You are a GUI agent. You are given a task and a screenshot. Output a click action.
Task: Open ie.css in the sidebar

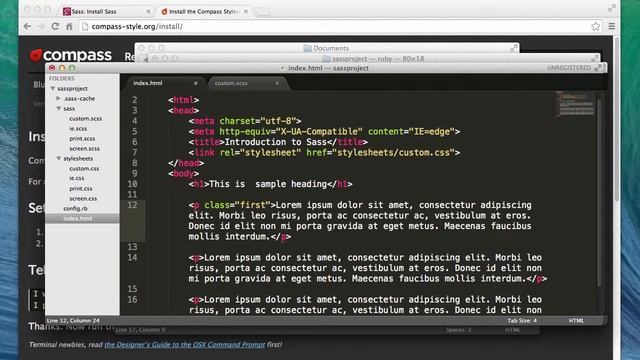tap(77, 178)
